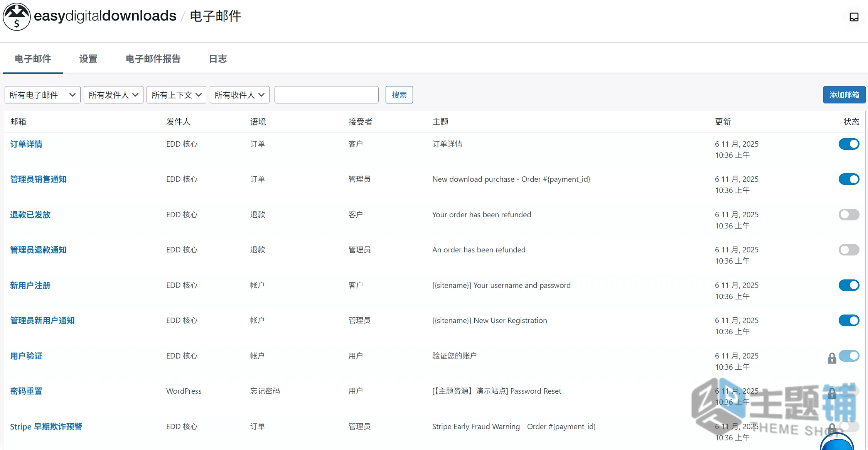Click subject '[{sitename}] Your username and password'

[x=501, y=285]
